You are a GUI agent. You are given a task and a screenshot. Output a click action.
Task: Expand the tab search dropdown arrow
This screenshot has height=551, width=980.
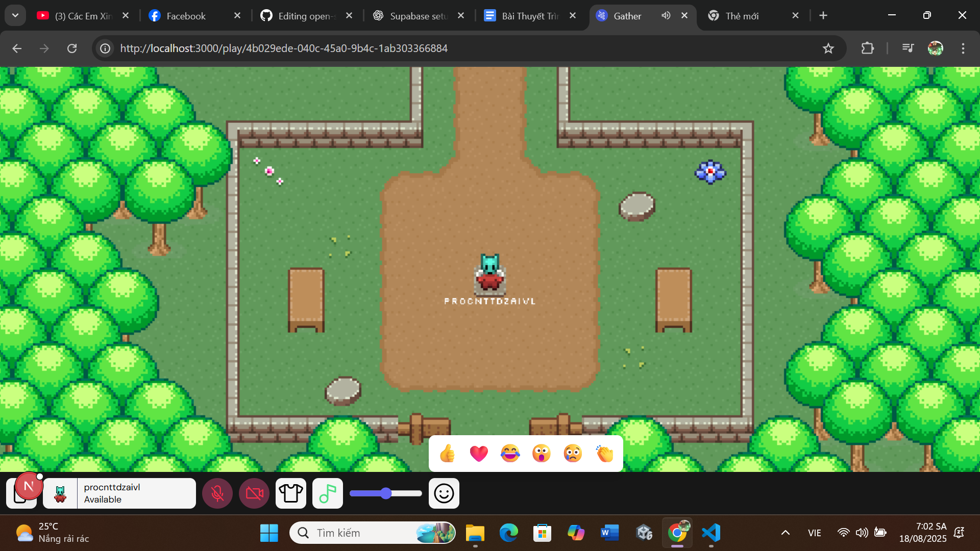pyautogui.click(x=15, y=15)
